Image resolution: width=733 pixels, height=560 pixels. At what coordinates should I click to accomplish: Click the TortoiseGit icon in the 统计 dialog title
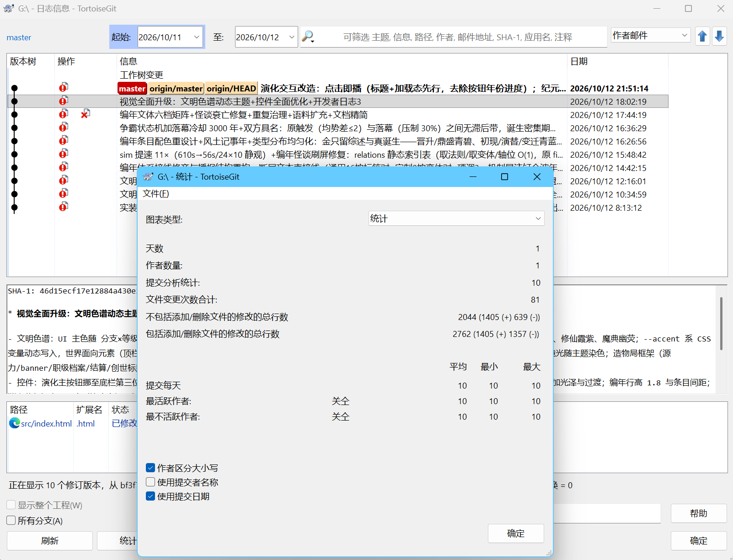148,177
